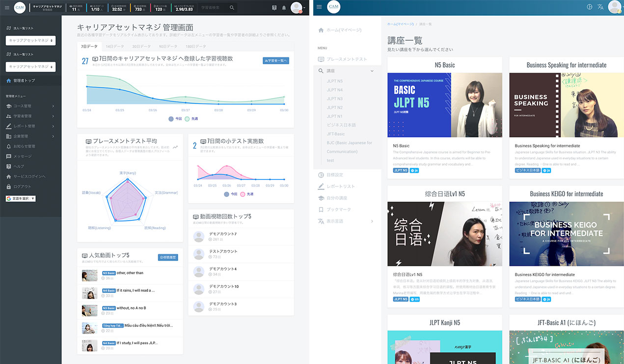Image resolution: width=624 pixels, height=364 pixels.
Task: Switch to the 180日データ tab
Action: tap(196, 47)
